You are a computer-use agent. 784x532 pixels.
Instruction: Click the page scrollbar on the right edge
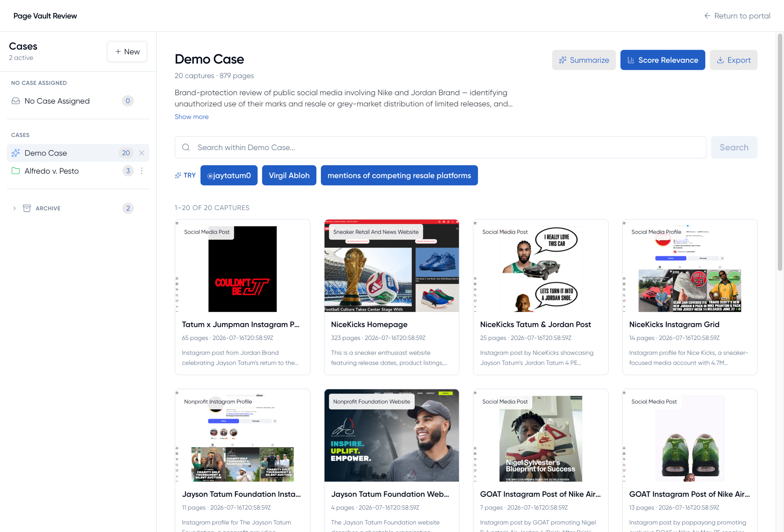point(780,152)
